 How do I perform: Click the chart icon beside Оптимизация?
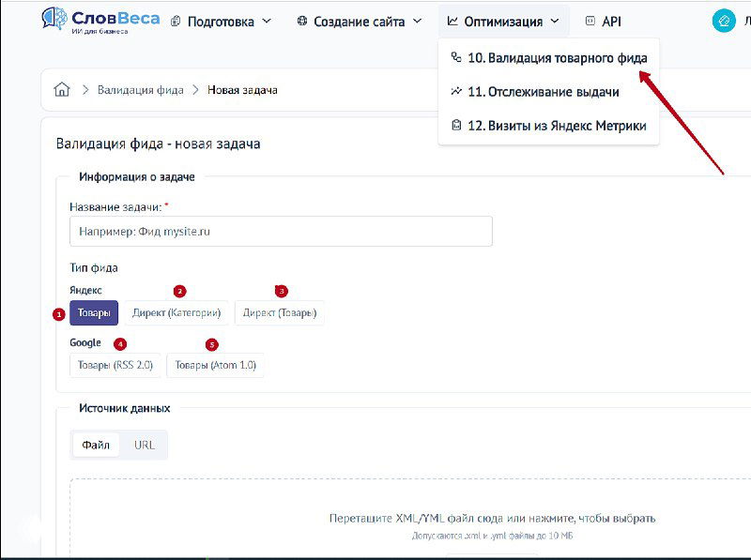[x=452, y=22]
